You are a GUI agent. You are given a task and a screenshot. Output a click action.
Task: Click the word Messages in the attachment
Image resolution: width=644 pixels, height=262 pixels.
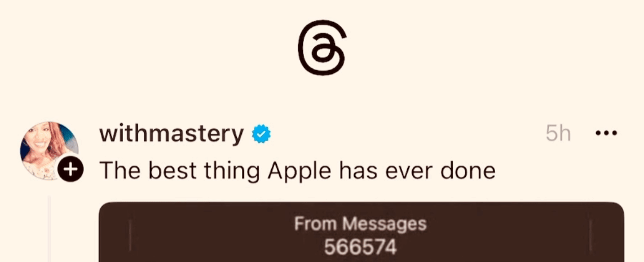[x=385, y=225]
